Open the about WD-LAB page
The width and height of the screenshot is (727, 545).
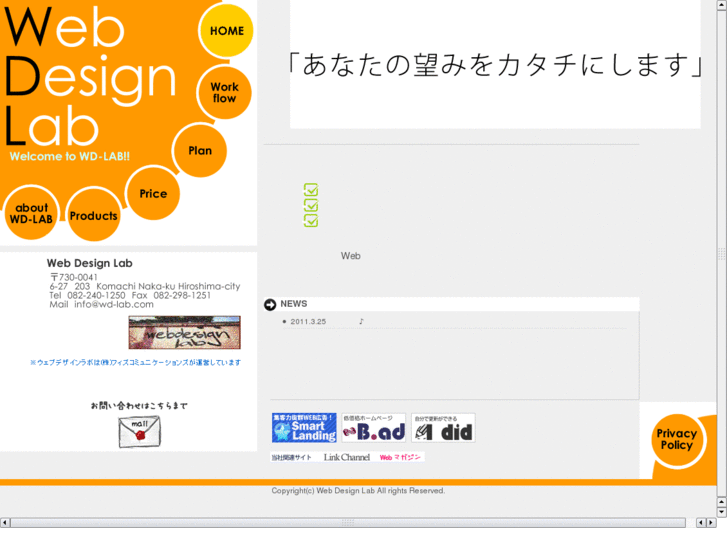(31, 213)
